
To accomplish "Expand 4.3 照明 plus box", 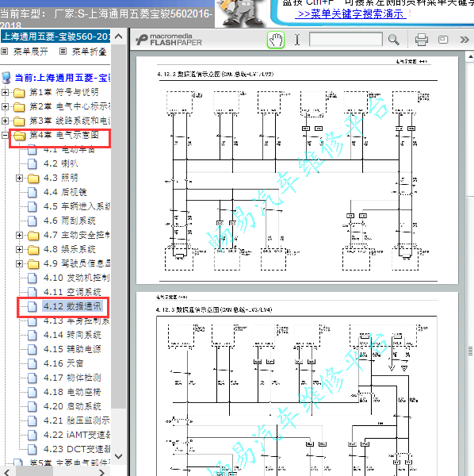I will (19, 178).
